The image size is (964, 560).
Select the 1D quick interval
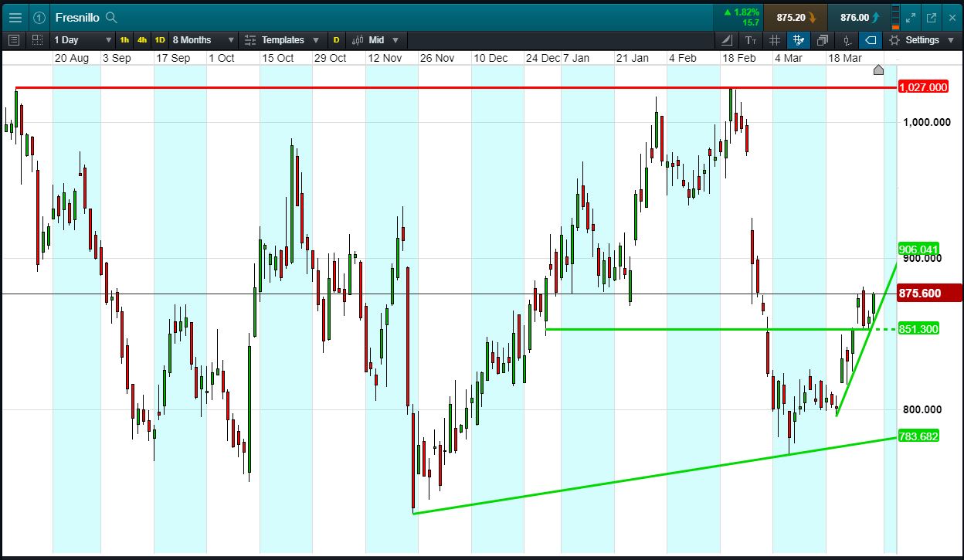[160, 39]
